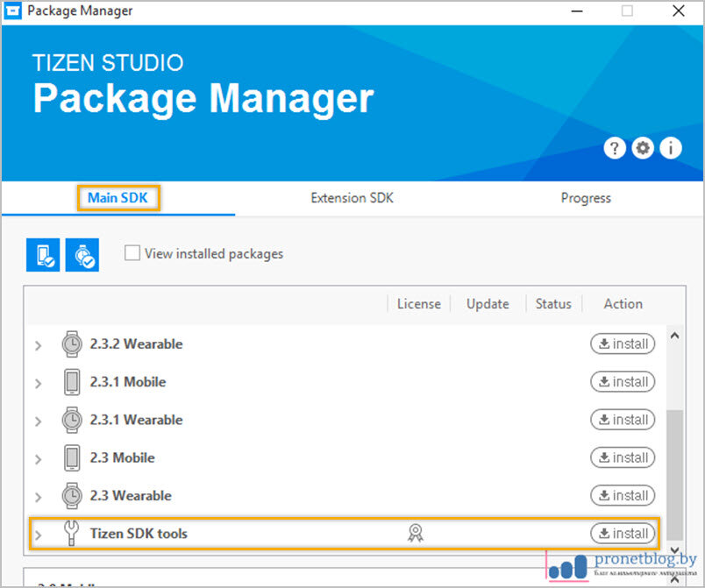Minimize the Package Manager window
This screenshot has width=705, height=588.
tap(577, 11)
